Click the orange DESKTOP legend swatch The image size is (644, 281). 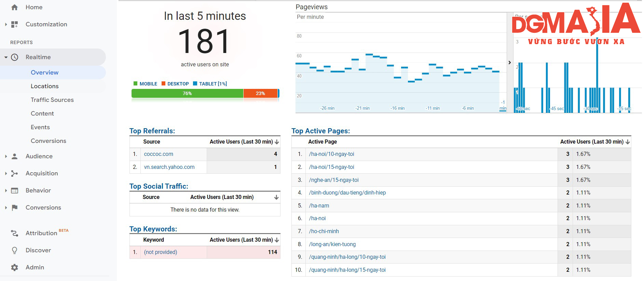pos(163,83)
